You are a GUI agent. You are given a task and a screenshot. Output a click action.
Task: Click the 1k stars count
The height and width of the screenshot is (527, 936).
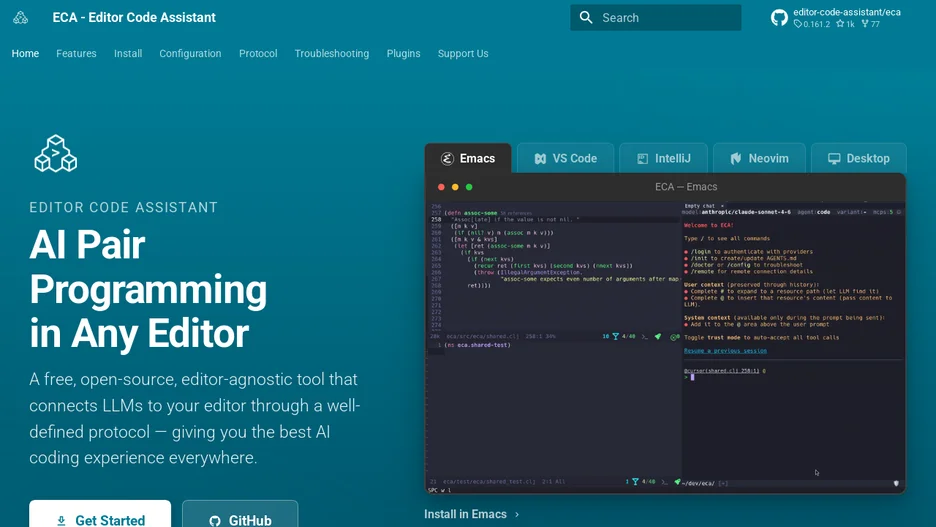[845, 24]
